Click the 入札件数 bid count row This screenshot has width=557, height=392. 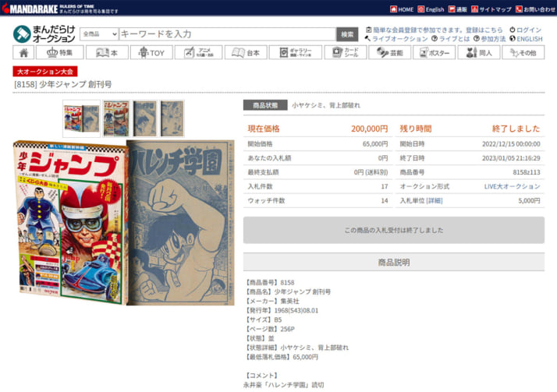pyautogui.click(x=318, y=186)
